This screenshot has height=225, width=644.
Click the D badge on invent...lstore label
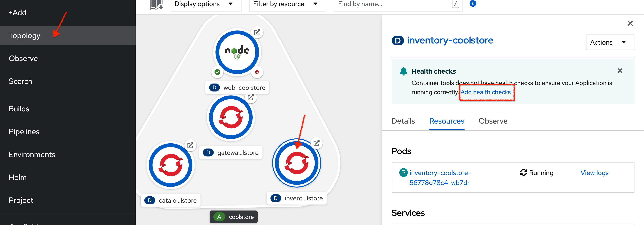pos(276,198)
